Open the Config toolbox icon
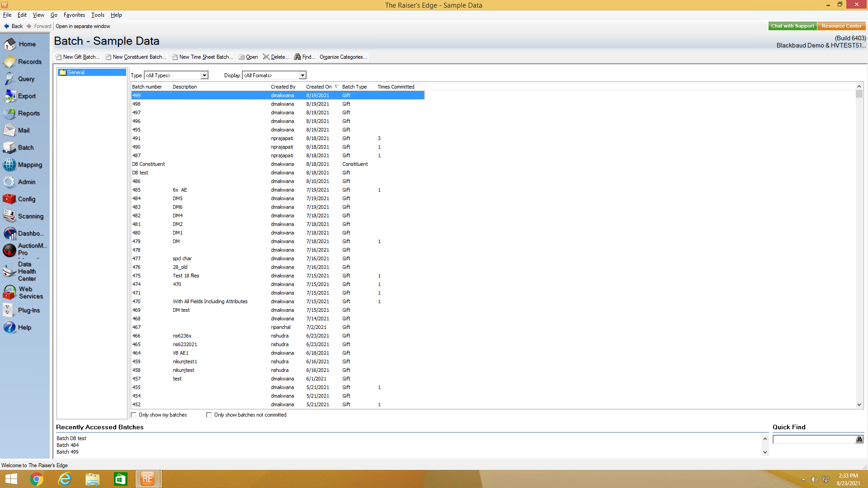The height and width of the screenshot is (488, 868). coord(10,199)
